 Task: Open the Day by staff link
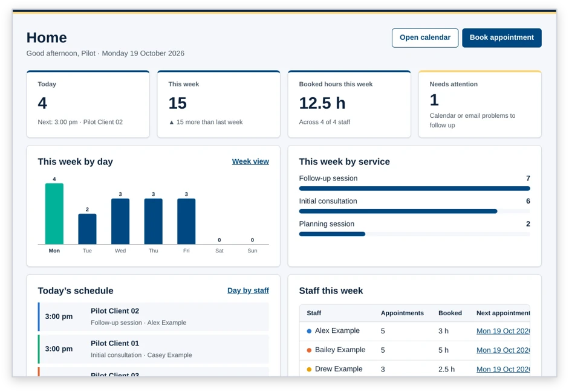point(248,291)
